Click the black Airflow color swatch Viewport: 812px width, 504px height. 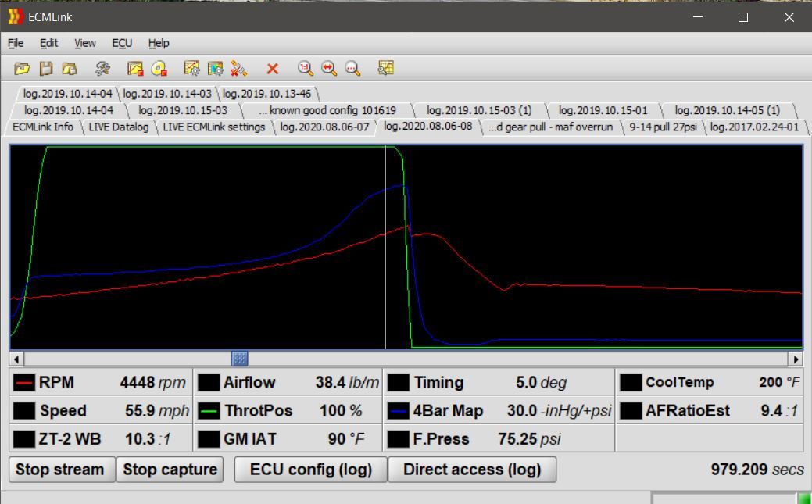click(209, 383)
